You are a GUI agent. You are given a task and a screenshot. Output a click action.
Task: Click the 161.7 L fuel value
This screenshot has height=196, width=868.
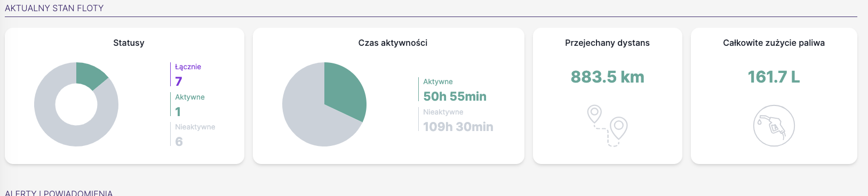[x=774, y=77]
